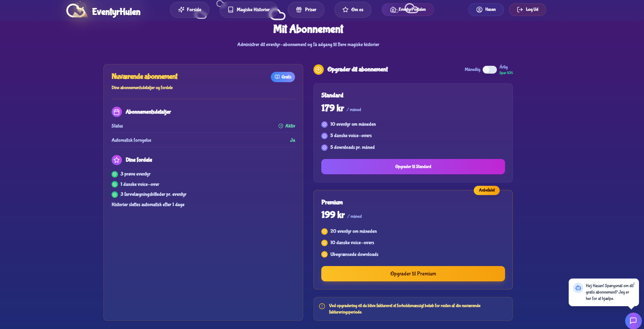Click the Gratis plan badge

(x=283, y=77)
